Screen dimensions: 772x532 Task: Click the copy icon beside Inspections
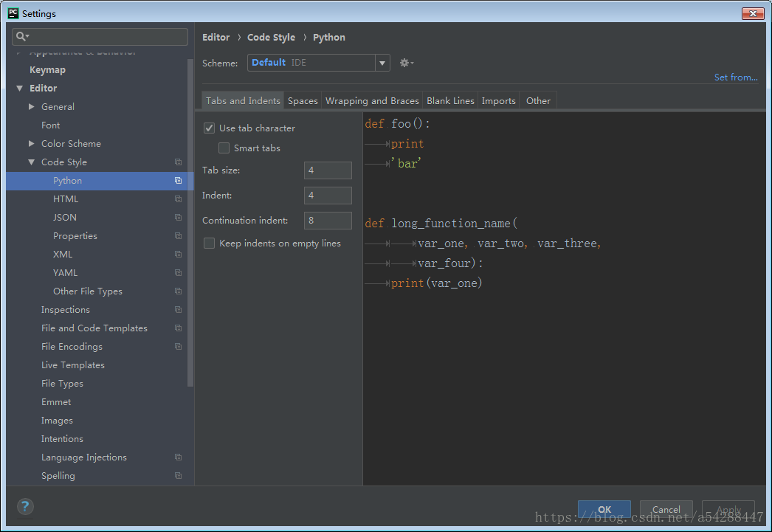coord(178,310)
